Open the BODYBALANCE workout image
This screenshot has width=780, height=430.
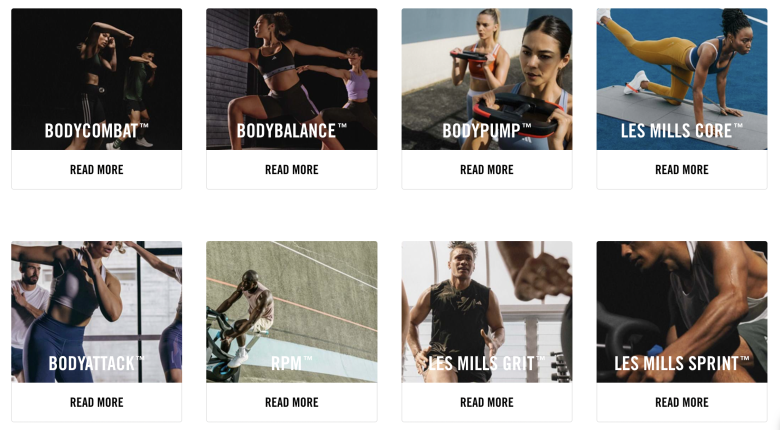(292, 79)
